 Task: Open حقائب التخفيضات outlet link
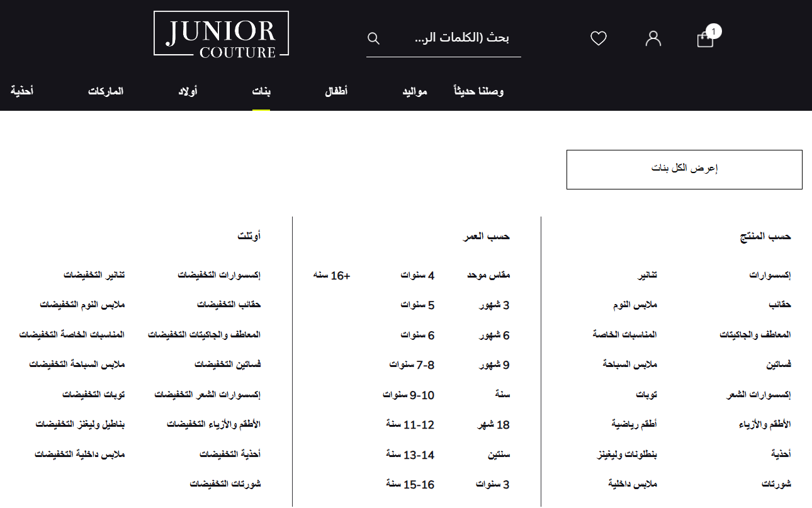tap(228, 305)
